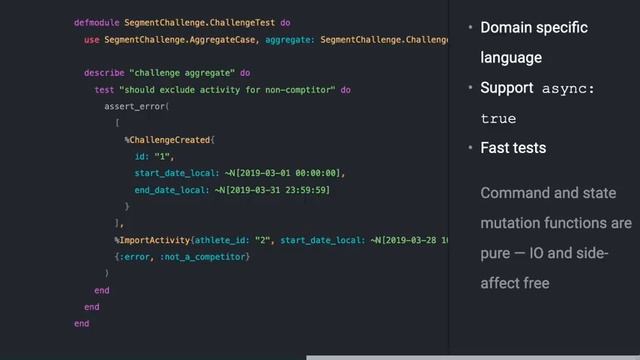Click the 'Command and state mutation functions' paragraph
Viewport: 640px width, 360px height.
556,238
